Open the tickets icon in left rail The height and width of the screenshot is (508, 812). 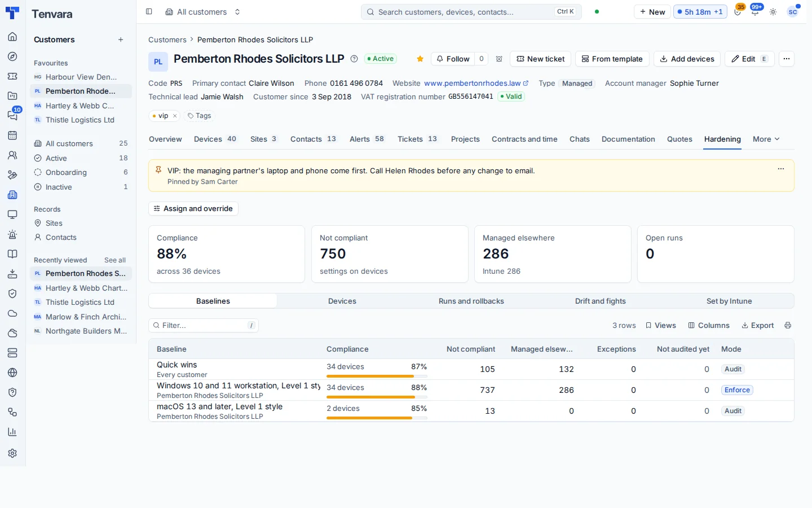coord(12,76)
